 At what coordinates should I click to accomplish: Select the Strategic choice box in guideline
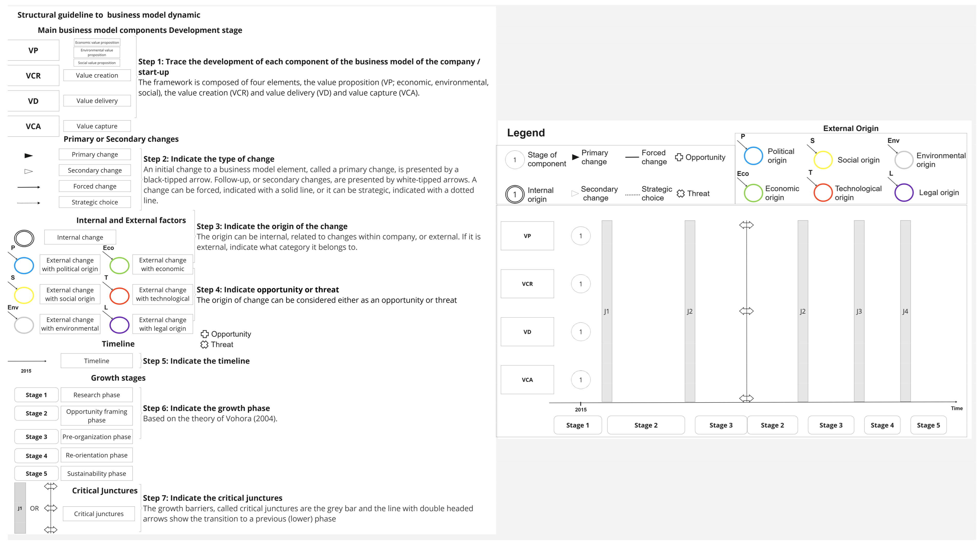coord(95,202)
